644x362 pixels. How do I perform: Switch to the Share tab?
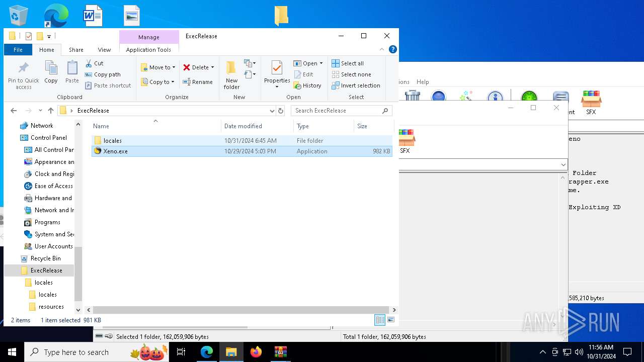[x=76, y=50]
